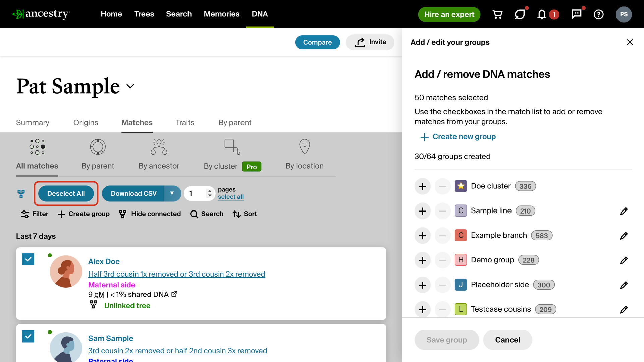Click the Doe cluster star color swatch

point(461,186)
